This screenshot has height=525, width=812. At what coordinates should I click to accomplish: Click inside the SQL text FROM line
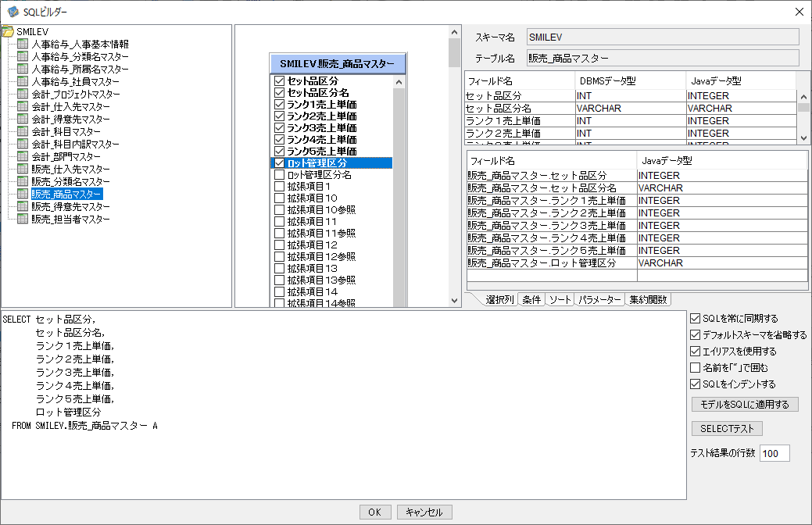click(85, 426)
